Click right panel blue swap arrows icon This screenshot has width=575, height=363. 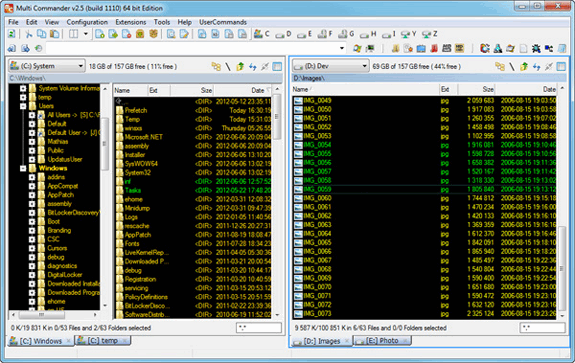(x=536, y=66)
